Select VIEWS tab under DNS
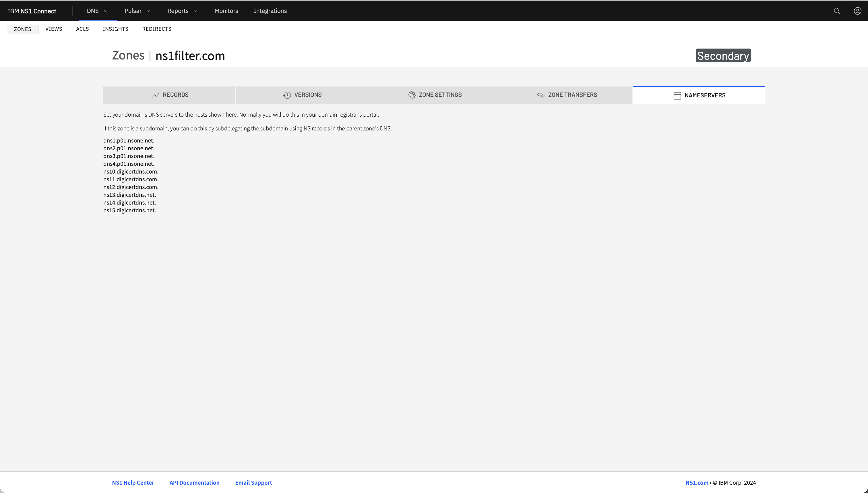This screenshot has width=868, height=493. click(x=54, y=29)
